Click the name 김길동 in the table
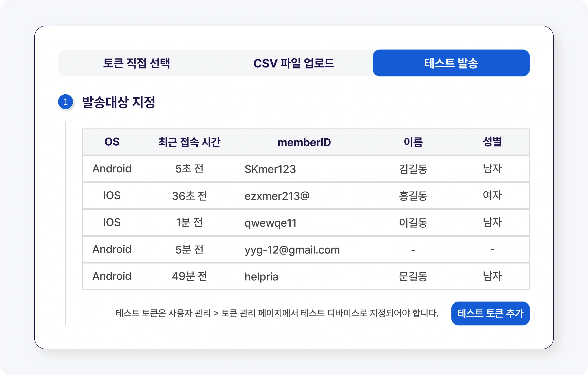The image size is (588, 375). click(x=413, y=169)
